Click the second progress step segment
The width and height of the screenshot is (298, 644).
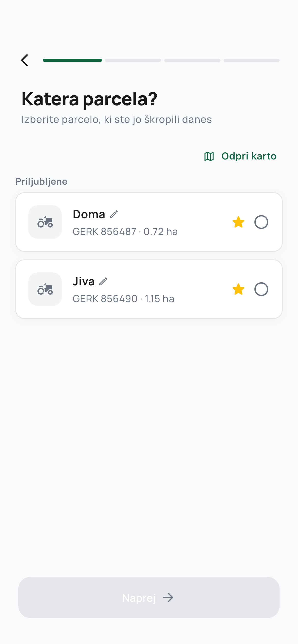tap(133, 60)
